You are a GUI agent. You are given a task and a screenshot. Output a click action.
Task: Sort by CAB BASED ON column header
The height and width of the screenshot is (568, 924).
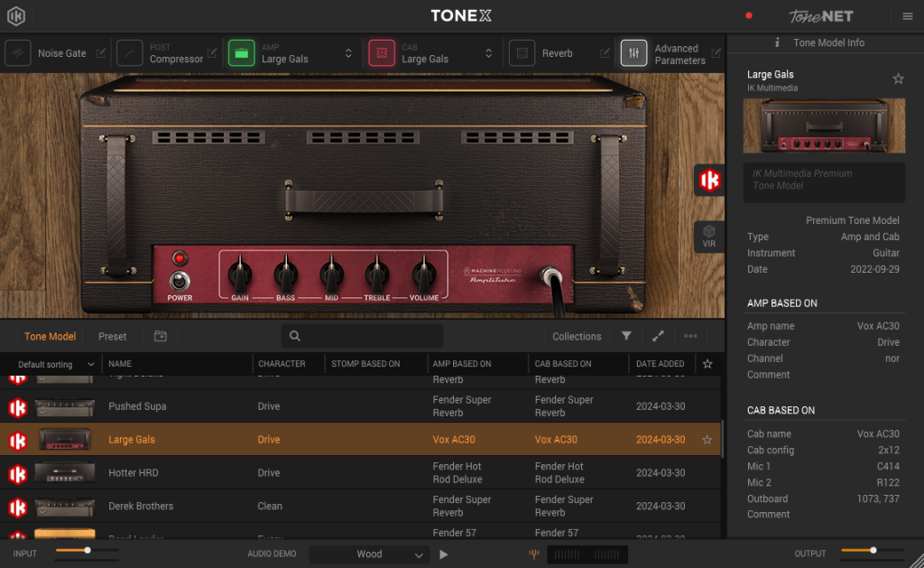tap(563, 364)
